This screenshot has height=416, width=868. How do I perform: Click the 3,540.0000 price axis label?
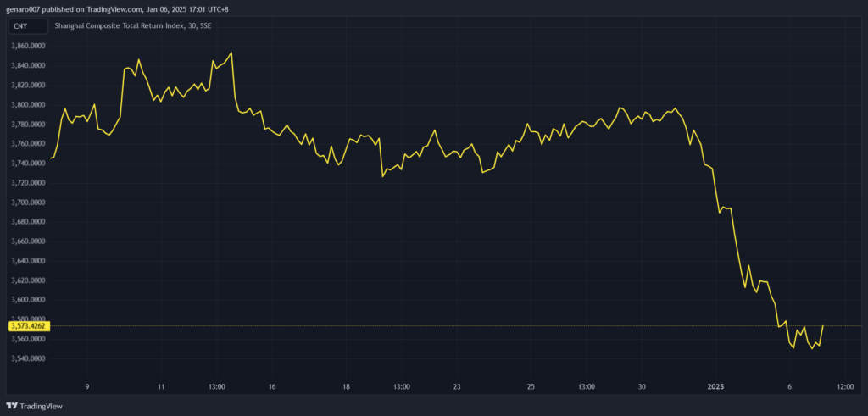pyautogui.click(x=31, y=358)
